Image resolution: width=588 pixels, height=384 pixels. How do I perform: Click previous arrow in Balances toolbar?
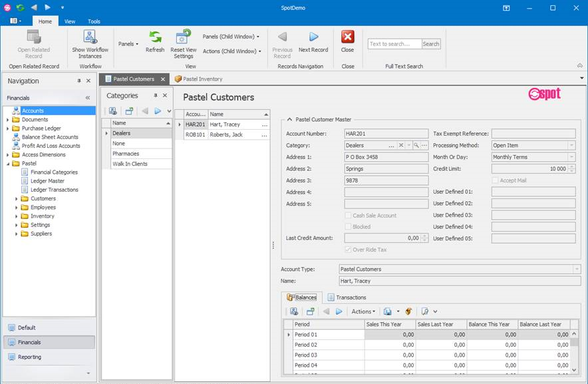pyautogui.click(x=326, y=311)
